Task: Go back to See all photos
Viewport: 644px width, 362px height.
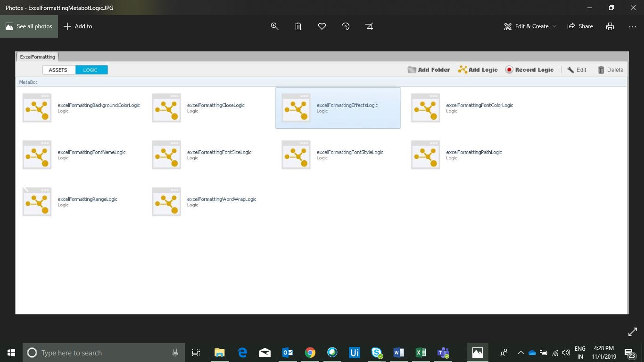Action: [29, 26]
